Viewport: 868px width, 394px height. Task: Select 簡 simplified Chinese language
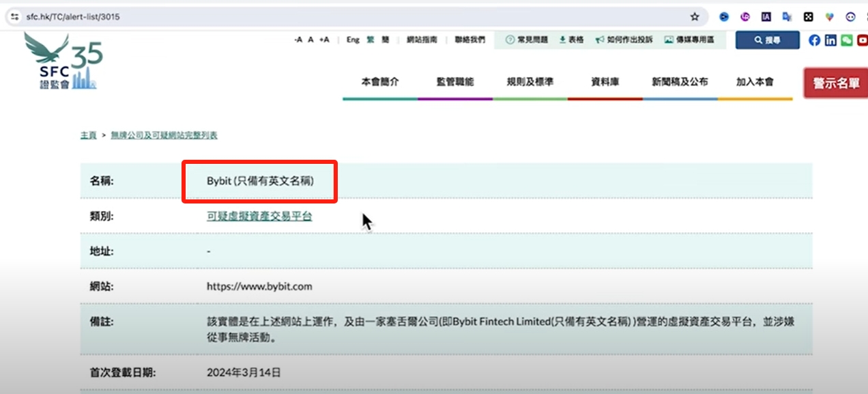386,40
